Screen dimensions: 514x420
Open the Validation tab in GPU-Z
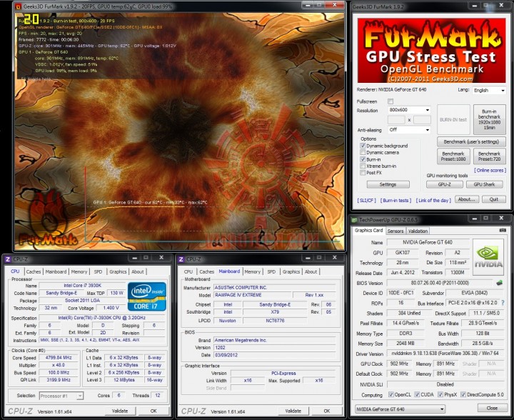coord(418,231)
